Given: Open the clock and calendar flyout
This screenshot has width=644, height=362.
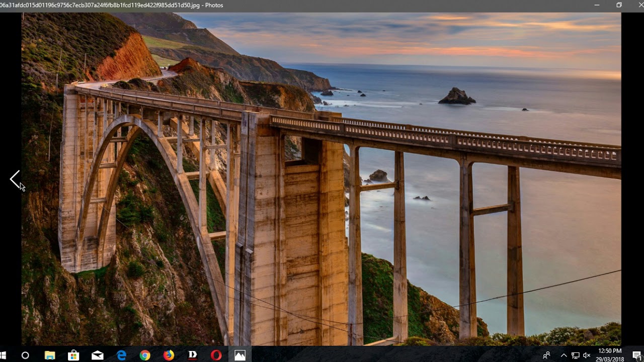Looking at the screenshot, I should (x=609, y=354).
